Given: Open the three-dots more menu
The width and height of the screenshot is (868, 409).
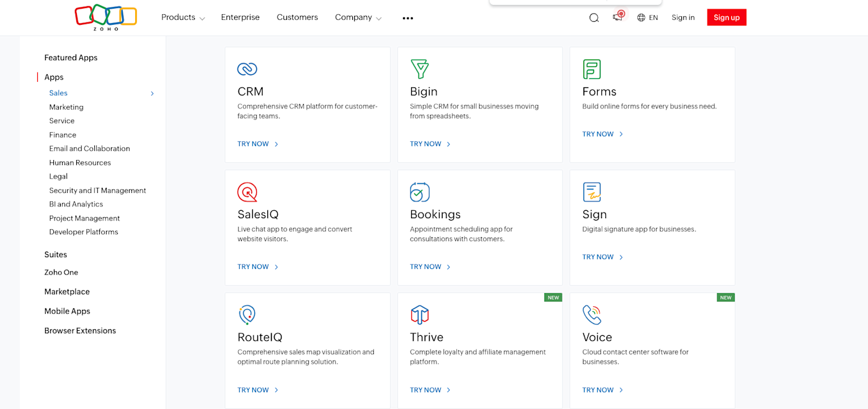Looking at the screenshot, I should (x=407, y=18).
